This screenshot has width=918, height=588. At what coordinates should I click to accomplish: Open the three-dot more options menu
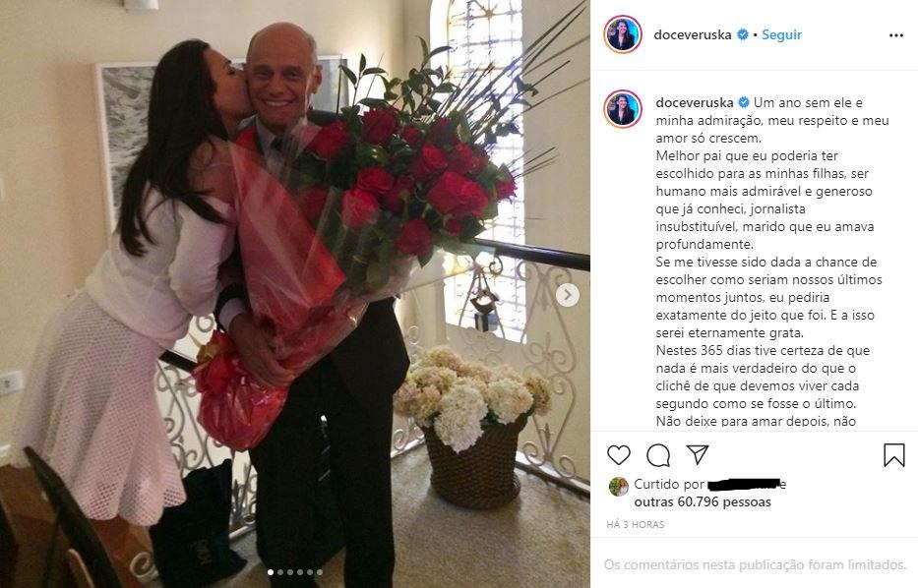(895, 35)
